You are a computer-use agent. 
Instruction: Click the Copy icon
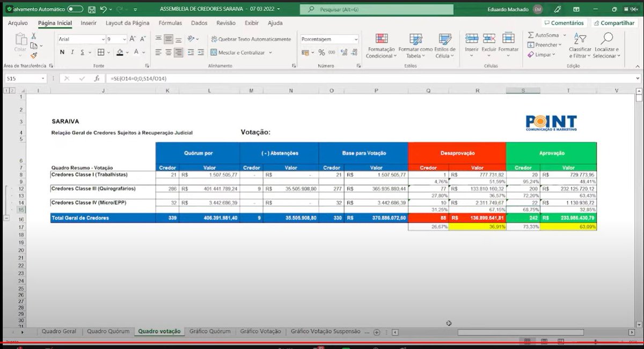[x=34, y=46]
